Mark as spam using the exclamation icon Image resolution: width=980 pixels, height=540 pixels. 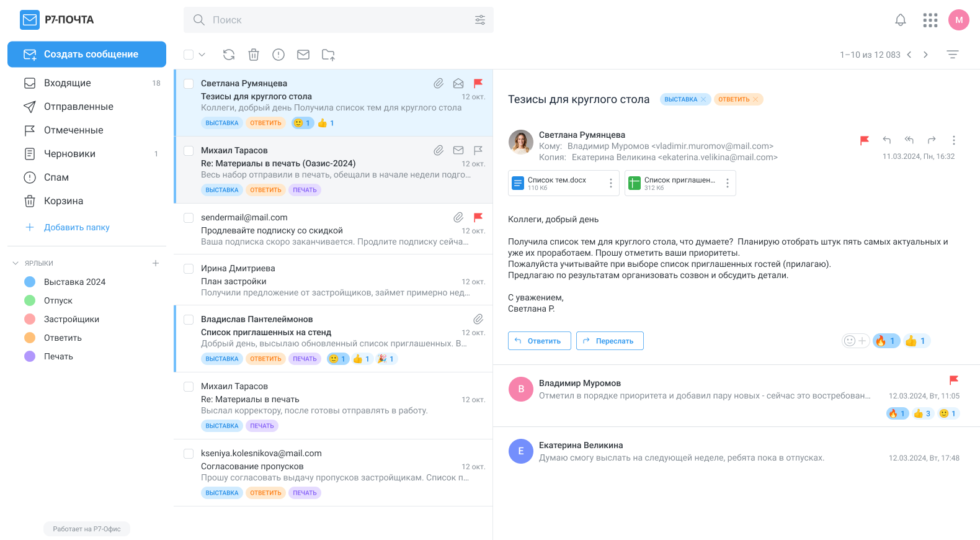click(x=278, y=55)
